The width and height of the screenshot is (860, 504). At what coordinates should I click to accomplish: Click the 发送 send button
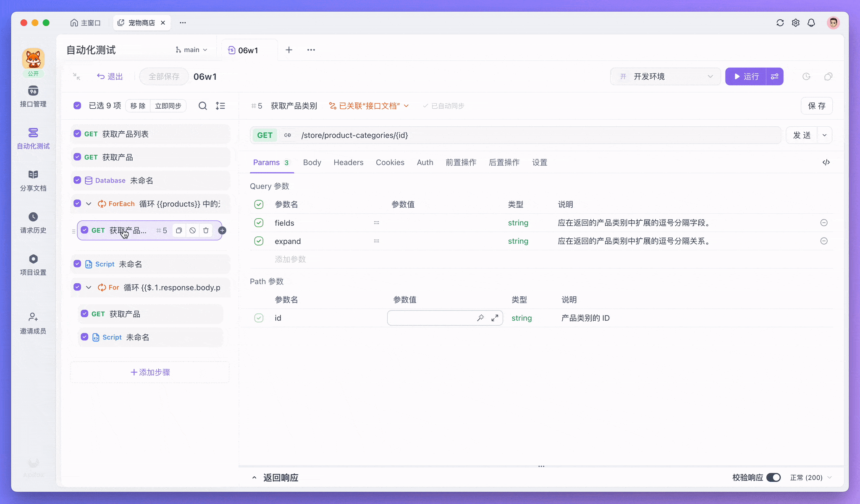(x=801, y=135)
